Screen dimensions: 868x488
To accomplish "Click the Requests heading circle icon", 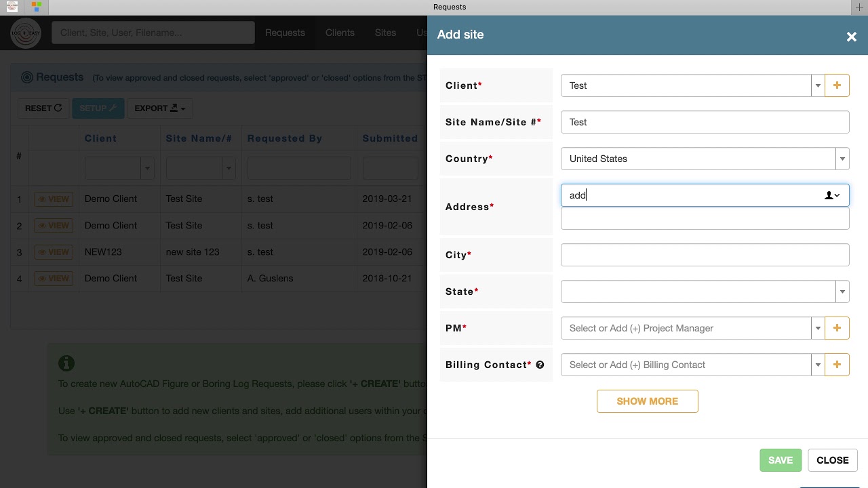I will tap(27, 77).
